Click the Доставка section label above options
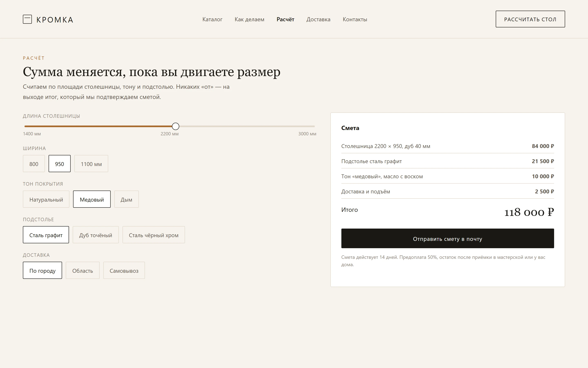 (x=36, y=255)
